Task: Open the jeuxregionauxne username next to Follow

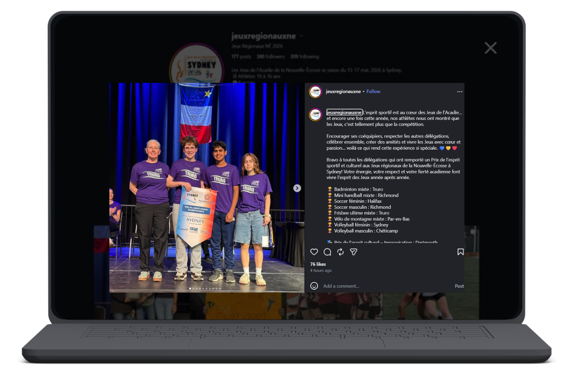Action: click(343, 91)
